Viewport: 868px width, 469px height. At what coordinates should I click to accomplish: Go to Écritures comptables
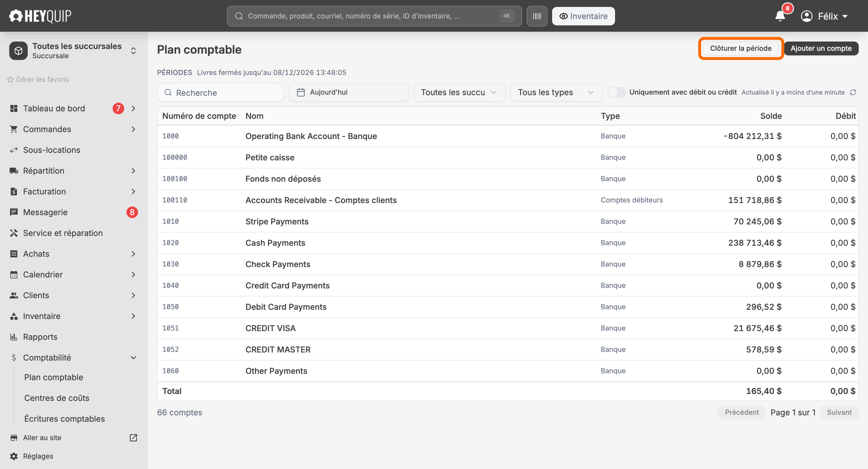[64, 419]
